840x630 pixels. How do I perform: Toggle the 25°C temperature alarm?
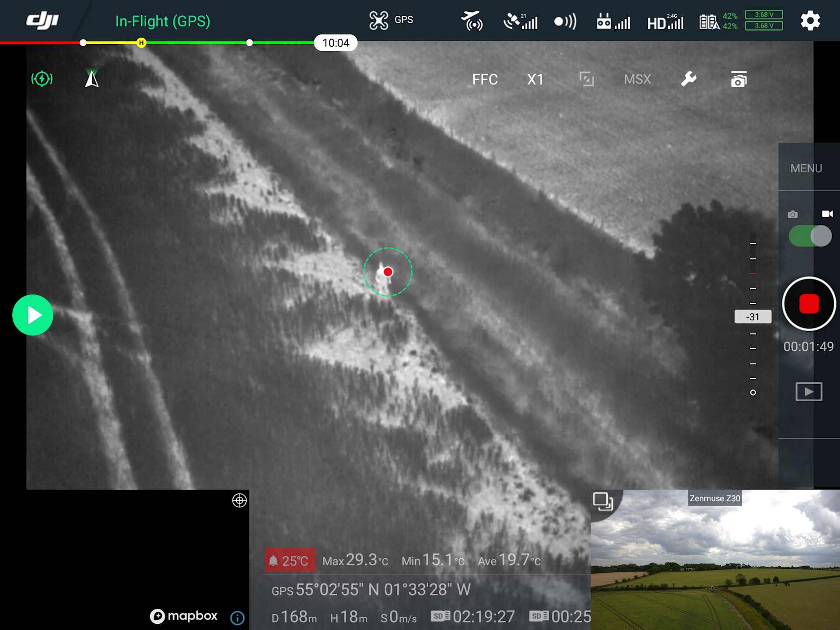tap(290, 560)
